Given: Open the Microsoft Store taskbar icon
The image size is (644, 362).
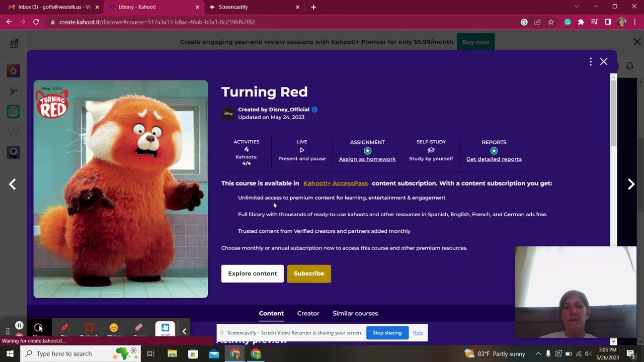Looking at the screenshot, I should pos(193,354).
